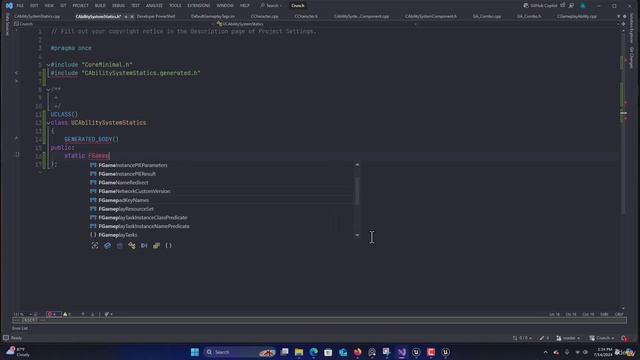
Task: Open the weather widget
Action: (x=18, y=352)
